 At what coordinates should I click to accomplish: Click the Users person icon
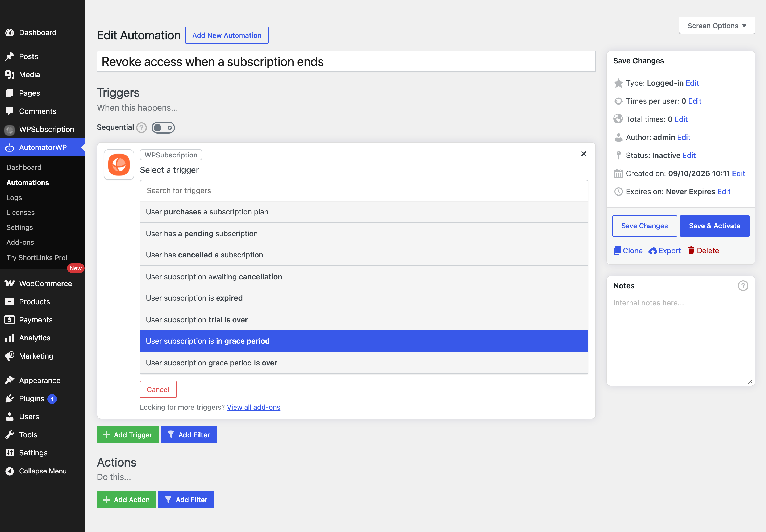[x=10, y=416]
